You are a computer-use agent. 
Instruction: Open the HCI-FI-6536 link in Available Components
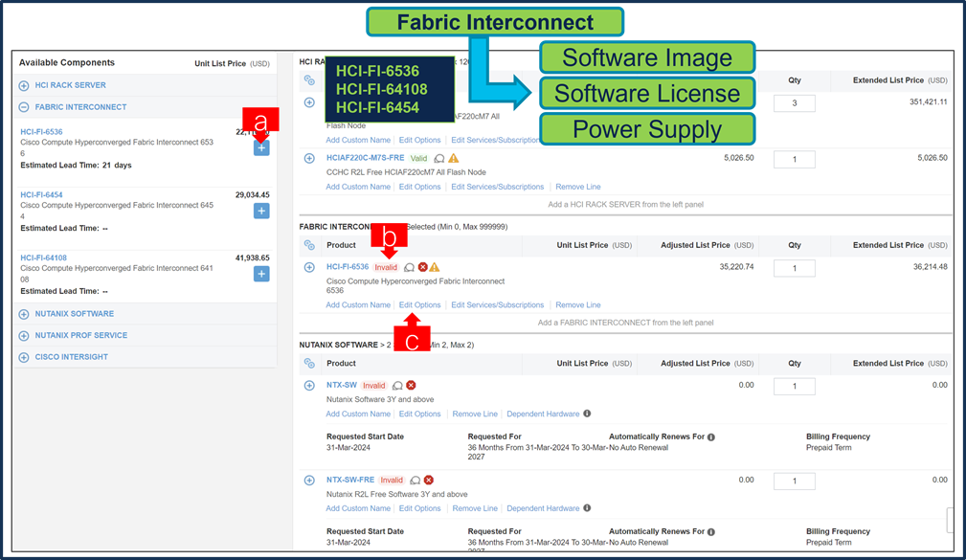(41, 132)
